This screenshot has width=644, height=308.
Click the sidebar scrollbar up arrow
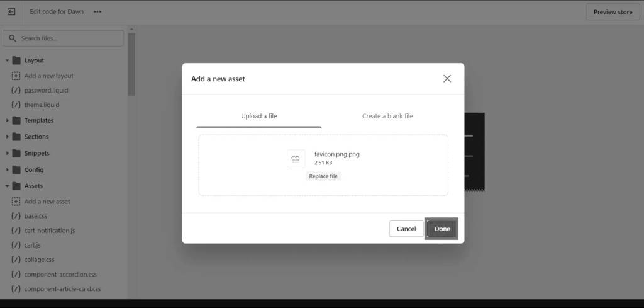coord(131,29)
